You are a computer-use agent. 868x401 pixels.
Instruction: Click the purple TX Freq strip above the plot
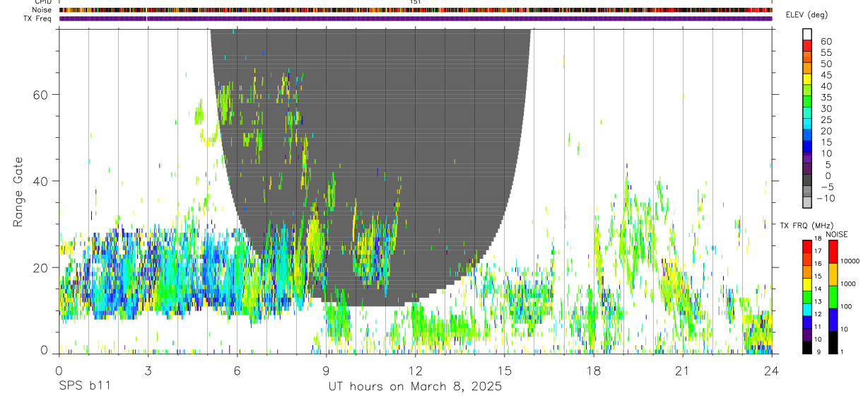click(416, 18)
